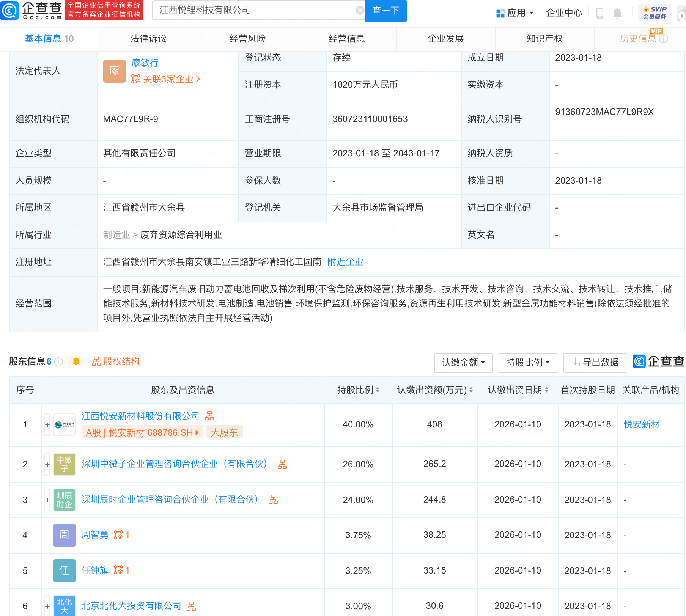This screenshot has width=686, height=616.
Task: Toggle the shareholder monitoring bell icon
Action: (76, 361)
